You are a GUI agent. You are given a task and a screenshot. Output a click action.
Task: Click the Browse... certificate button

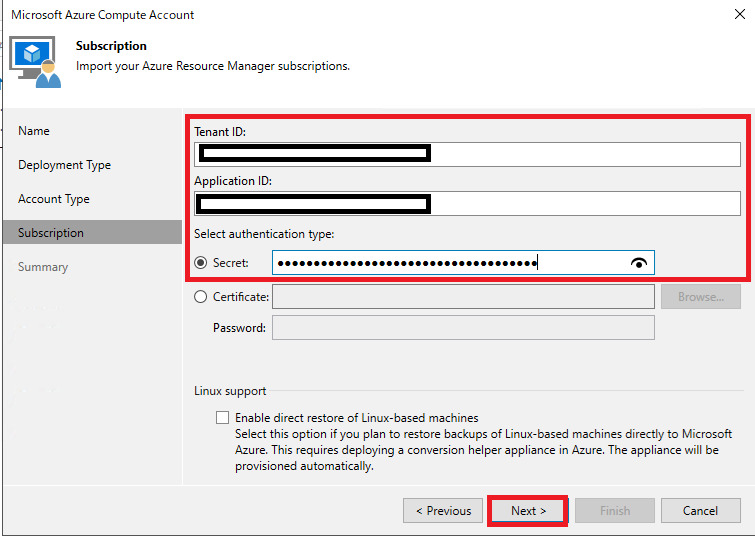[x=701, y=297]
